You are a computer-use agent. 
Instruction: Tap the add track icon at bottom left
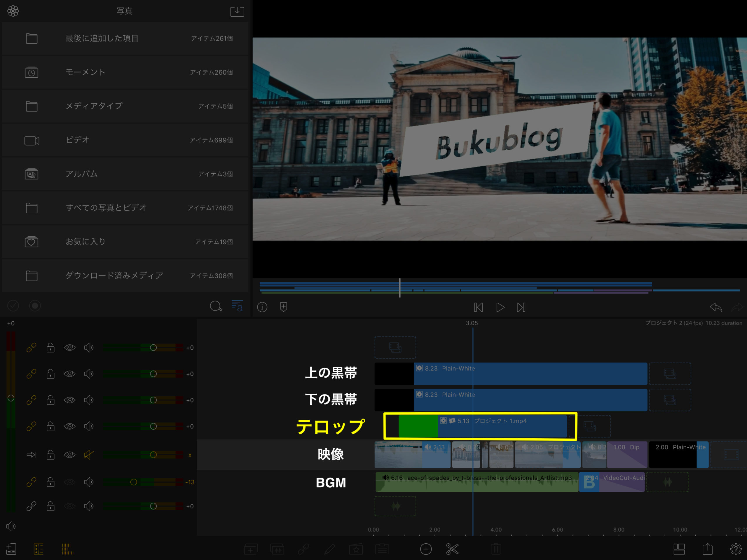point(11,549)
